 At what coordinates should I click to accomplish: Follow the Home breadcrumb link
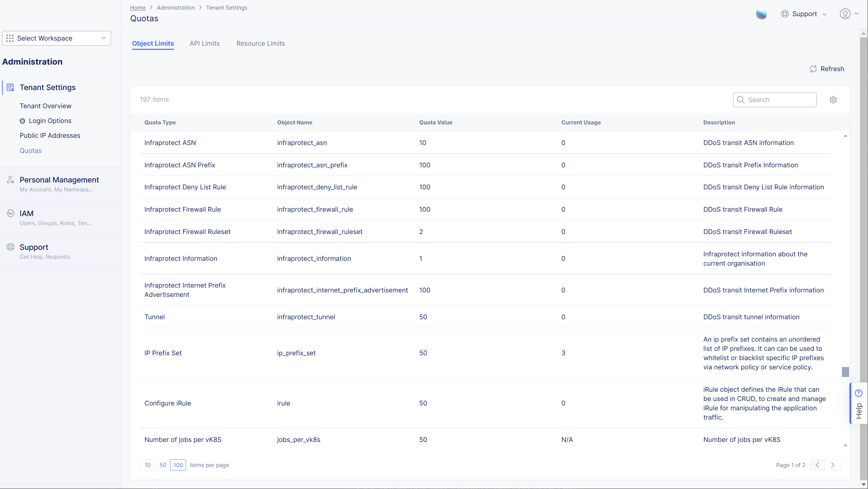[x=138, y=8]
